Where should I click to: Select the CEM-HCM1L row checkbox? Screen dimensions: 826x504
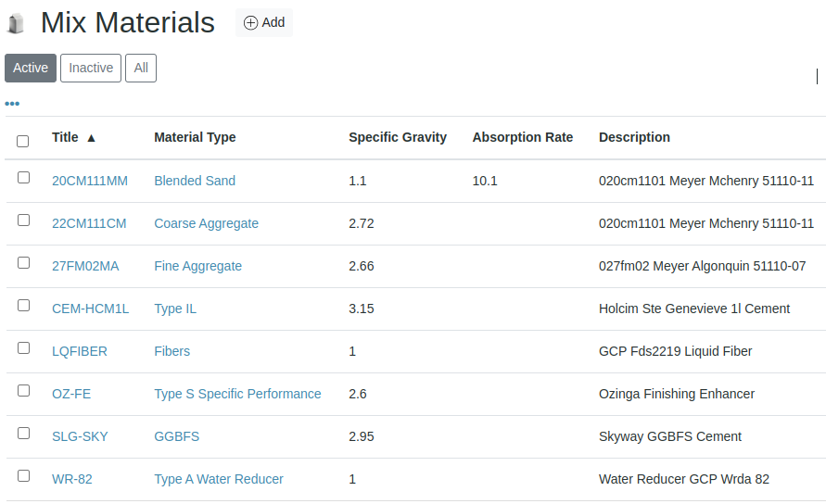pyautogui.click(x=23, y=305)
